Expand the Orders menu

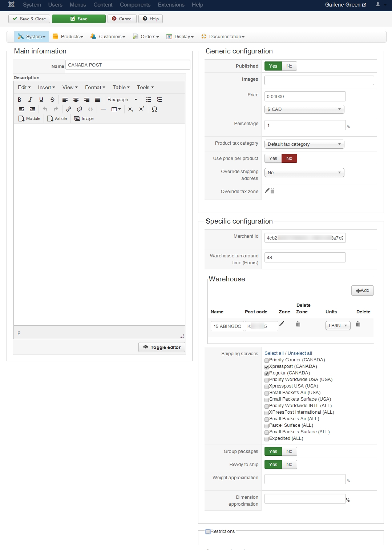click(x=146, y=37)
